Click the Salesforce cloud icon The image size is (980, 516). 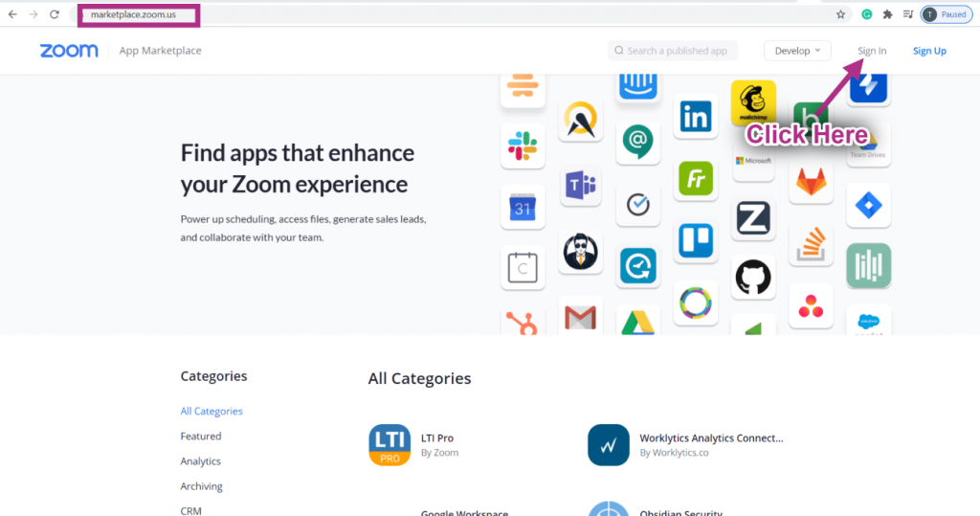869,322
